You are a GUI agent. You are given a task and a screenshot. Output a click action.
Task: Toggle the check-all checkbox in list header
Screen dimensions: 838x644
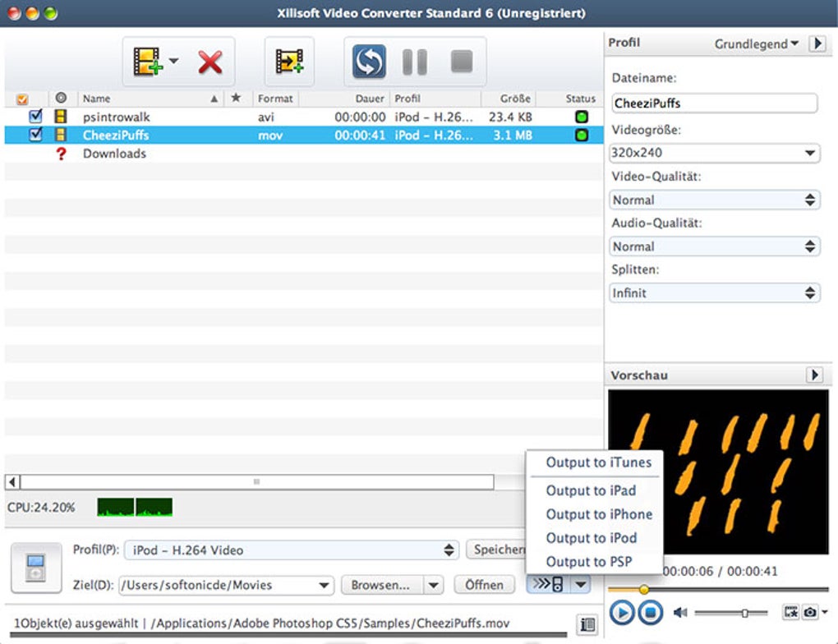point(22,99)
